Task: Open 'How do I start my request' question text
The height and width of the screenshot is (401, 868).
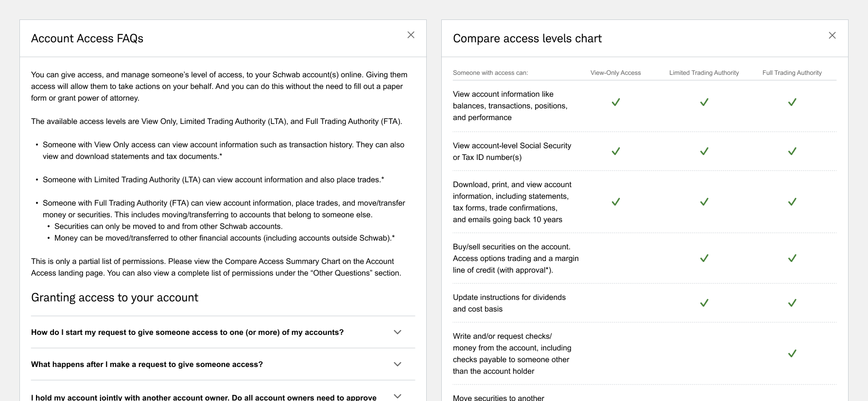Action: tap(187, 332)
